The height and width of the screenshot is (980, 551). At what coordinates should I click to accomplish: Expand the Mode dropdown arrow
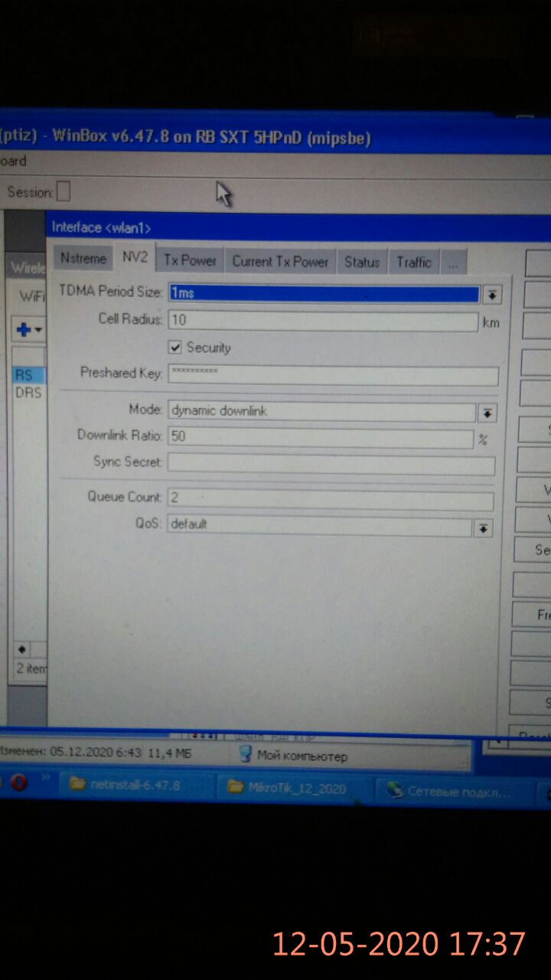tap(487, 413)
